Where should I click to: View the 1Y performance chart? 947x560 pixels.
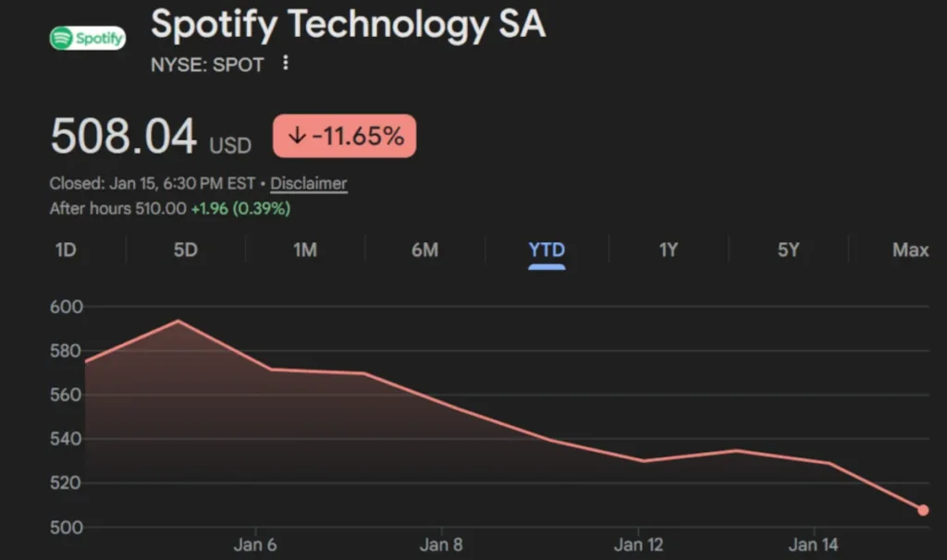pos(669,250)
